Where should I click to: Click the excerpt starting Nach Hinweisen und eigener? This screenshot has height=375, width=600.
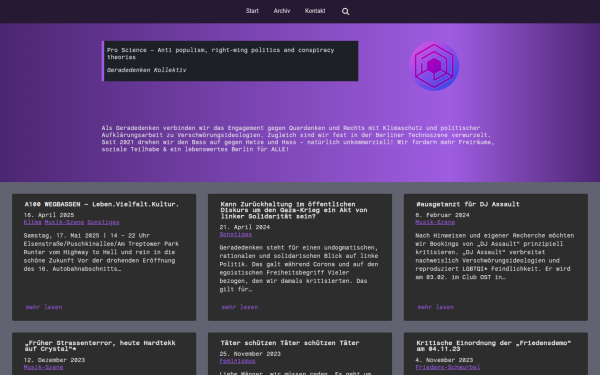click(495, 256)
